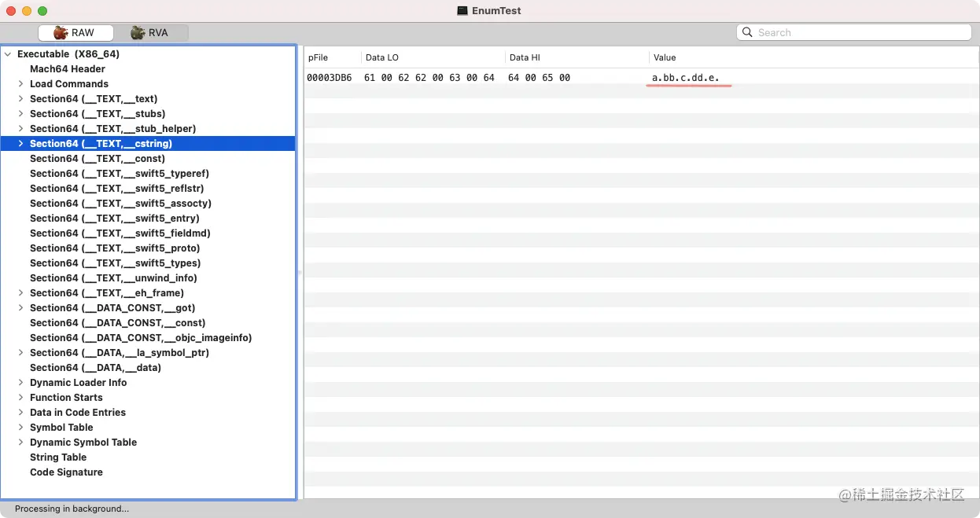980x518 pixels.
Task: Select Load Commands tree row
Action: [148, 84]
